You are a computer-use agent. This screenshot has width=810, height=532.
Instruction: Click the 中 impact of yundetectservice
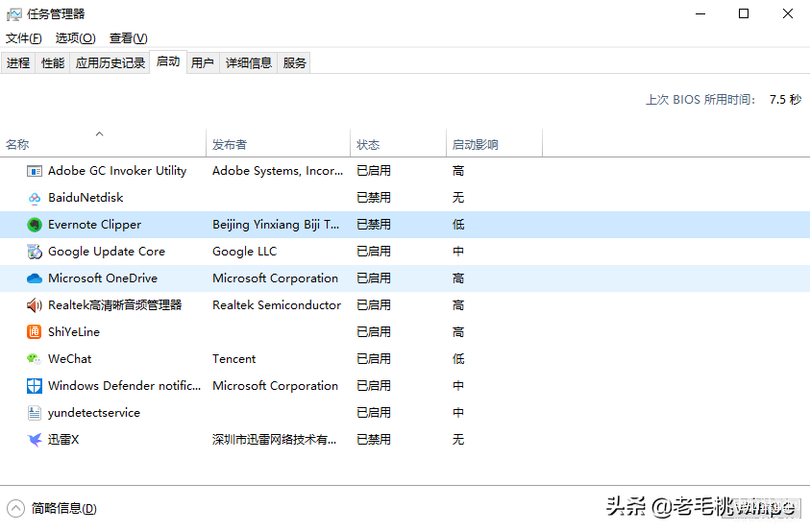(458, 413)
